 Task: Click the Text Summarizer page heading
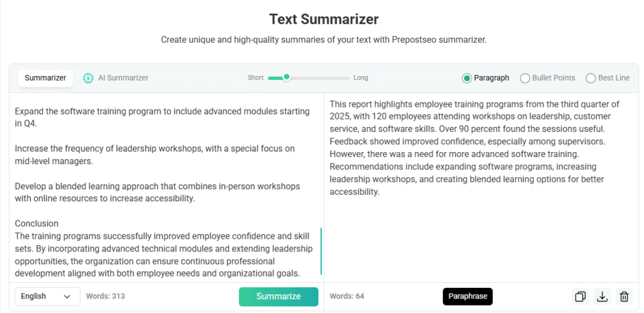(323, 19)
